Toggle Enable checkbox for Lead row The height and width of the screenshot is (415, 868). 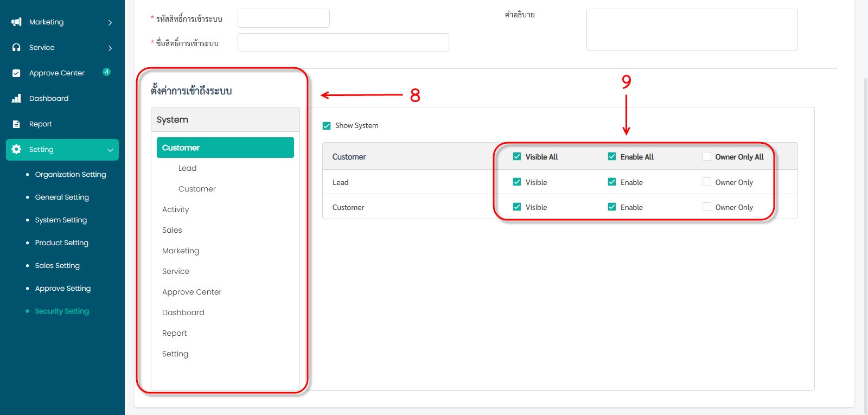pos(612,182)
